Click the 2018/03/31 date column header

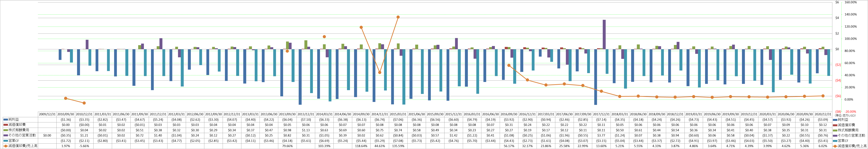[x=620, y=114]
